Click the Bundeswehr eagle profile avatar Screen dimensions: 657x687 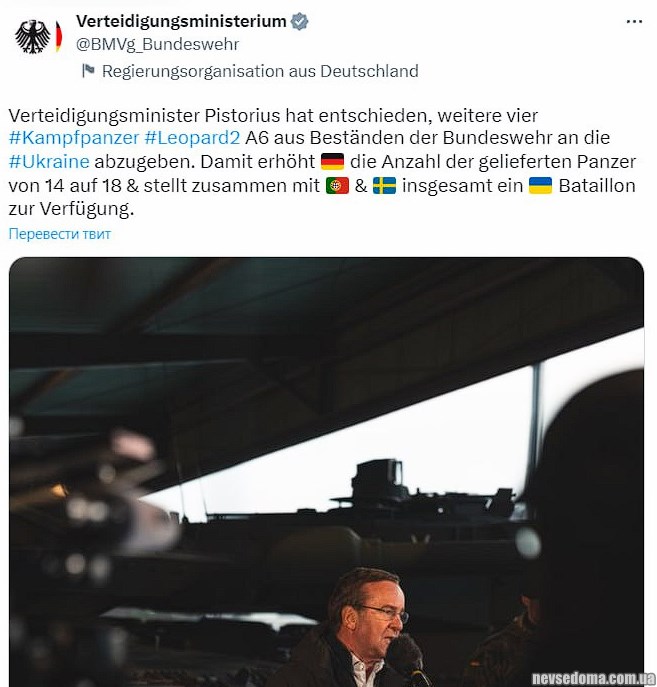(x=38, y=36)
